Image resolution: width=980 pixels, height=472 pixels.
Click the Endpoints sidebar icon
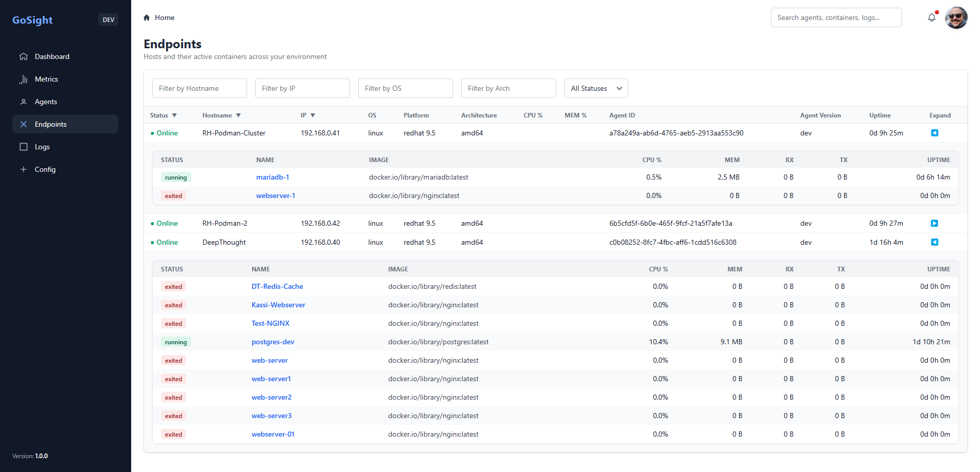point(24,124)
